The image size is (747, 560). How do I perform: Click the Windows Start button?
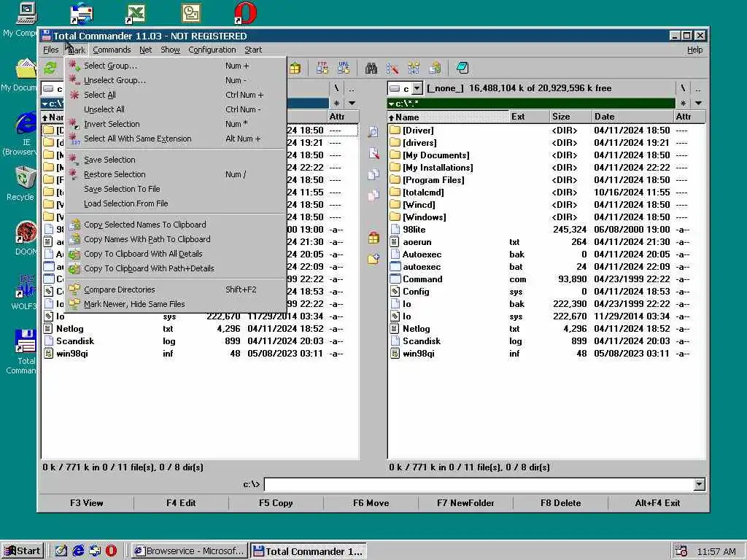point(23,551)
